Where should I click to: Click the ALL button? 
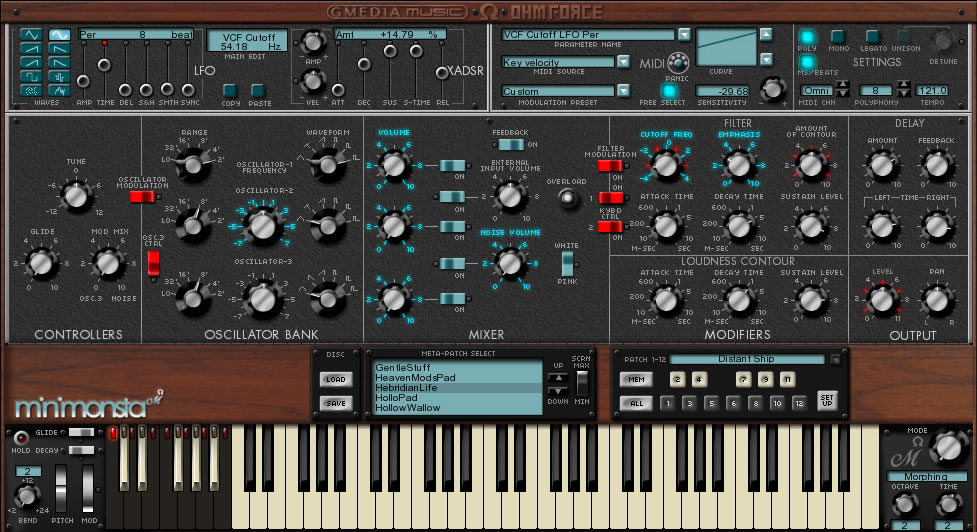point(636,403)
